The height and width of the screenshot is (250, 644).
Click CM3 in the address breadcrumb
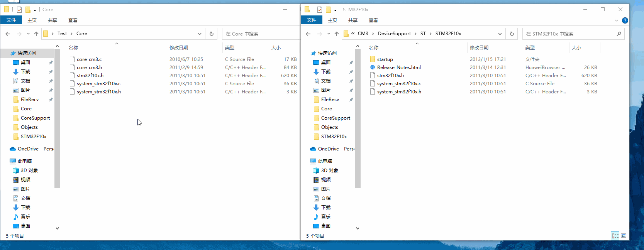363,34
